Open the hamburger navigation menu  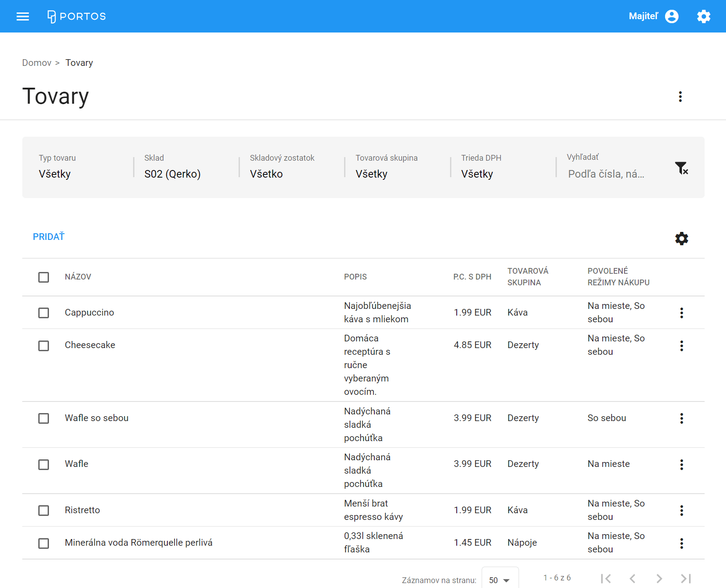coord(23,16)
